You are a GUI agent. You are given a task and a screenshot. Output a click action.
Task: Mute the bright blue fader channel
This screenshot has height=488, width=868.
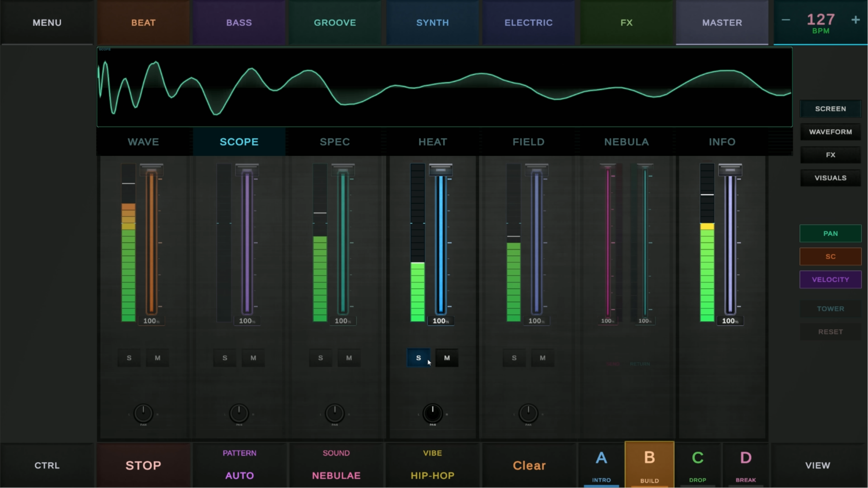click(x=447, y=358)
